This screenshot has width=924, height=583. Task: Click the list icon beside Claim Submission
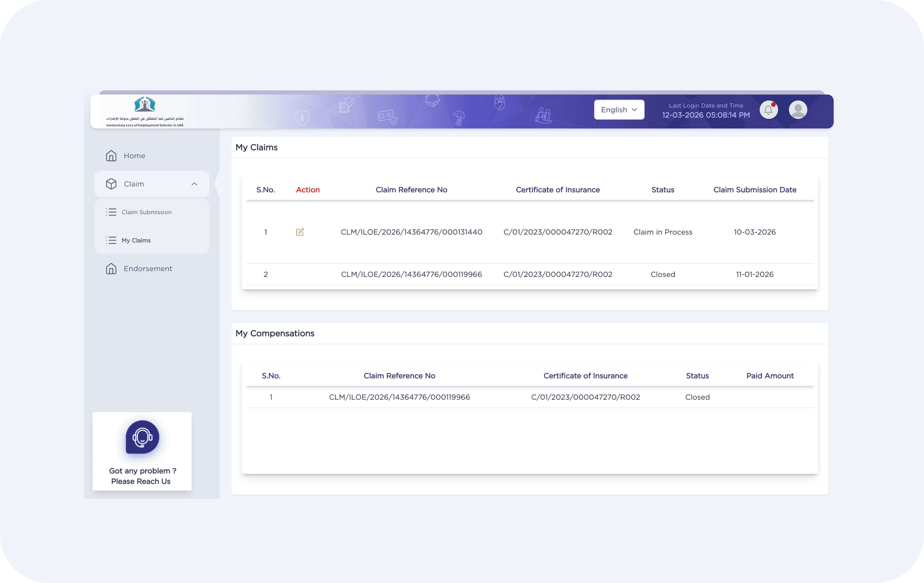(111, 212)
